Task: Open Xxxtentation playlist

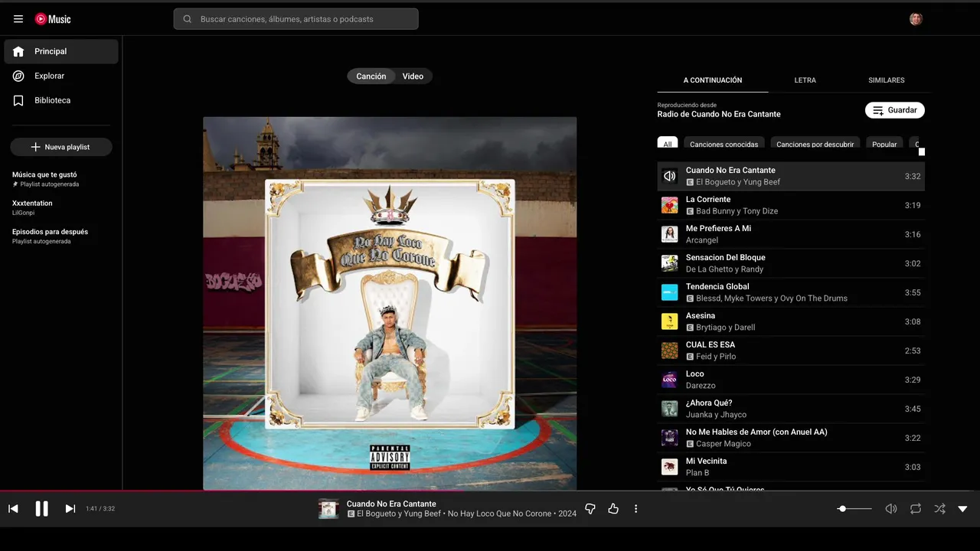Action: pyautogui.click(x=61, y=207)
